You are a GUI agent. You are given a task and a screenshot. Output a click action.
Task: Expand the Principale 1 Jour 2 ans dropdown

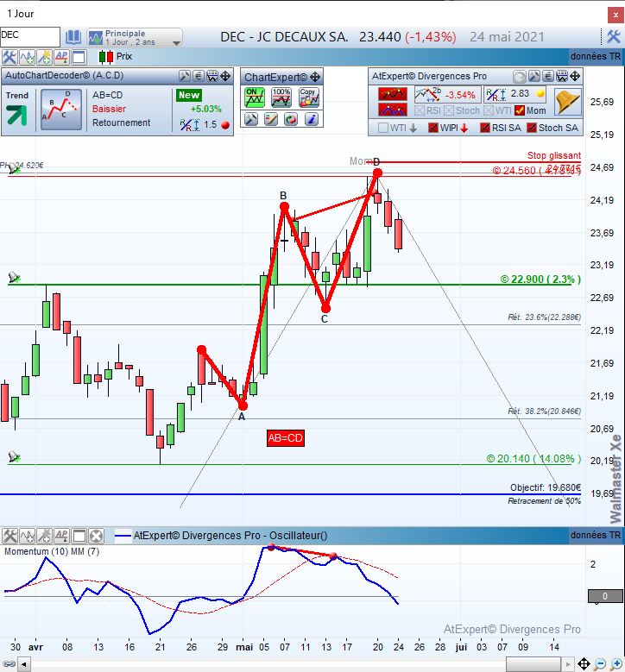(x=176, y=43)
